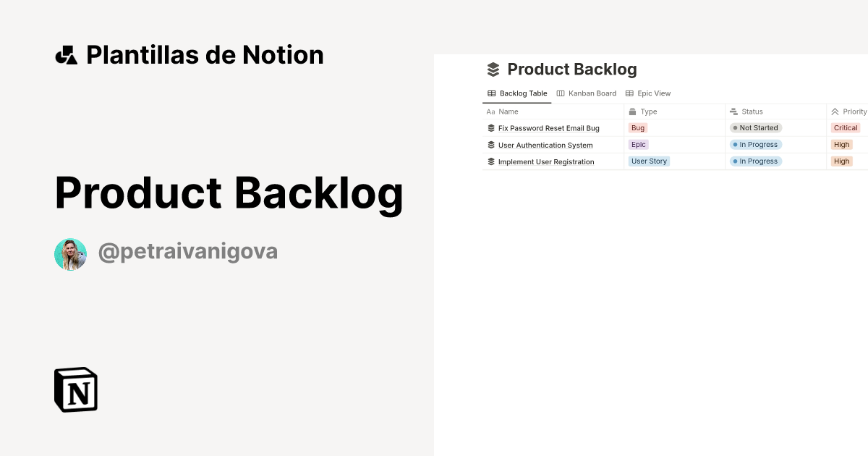Select the In Progress status for User Authentication System
The image size is (868, 456).
pyautogui.click(x=755, y=144)
